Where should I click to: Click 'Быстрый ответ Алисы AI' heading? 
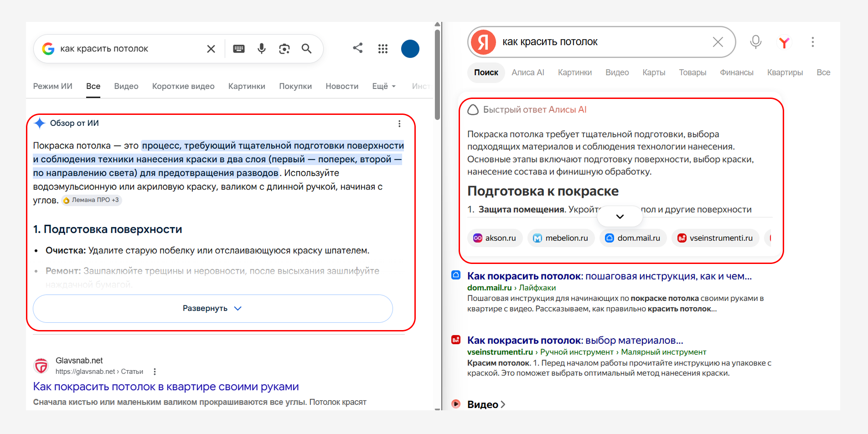[x=535, y=110]
